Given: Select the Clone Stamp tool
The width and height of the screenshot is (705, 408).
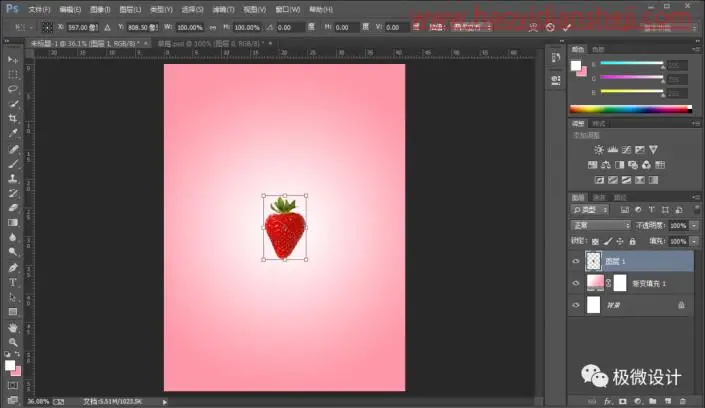Looking at the screenshot, I should [13, 179].
